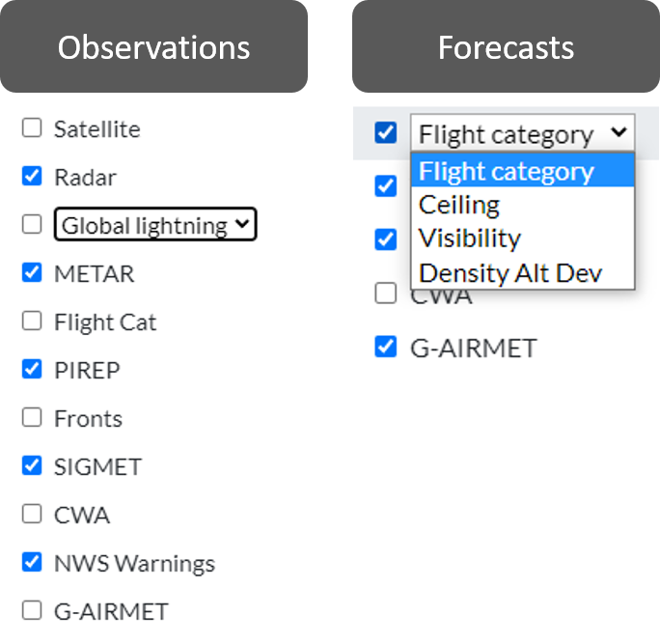660x644 pixels.
Task: Open the Global lightning dropdown
Action: click(155, 225)
